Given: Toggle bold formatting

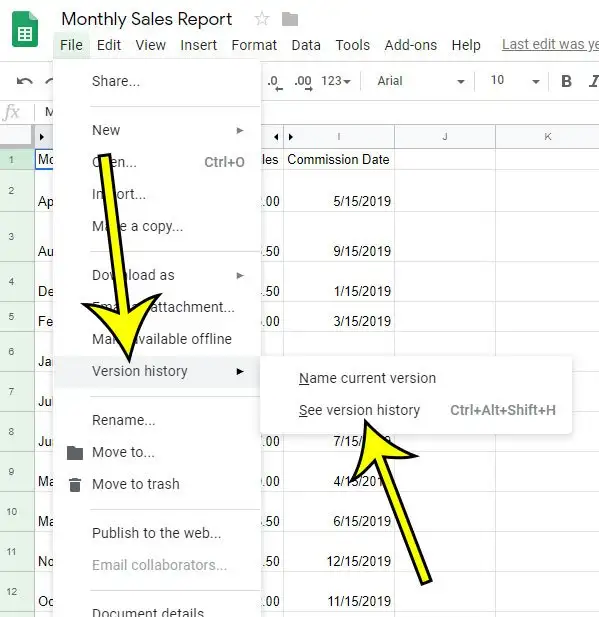Looking at the screenshot, I should point(566,81).
